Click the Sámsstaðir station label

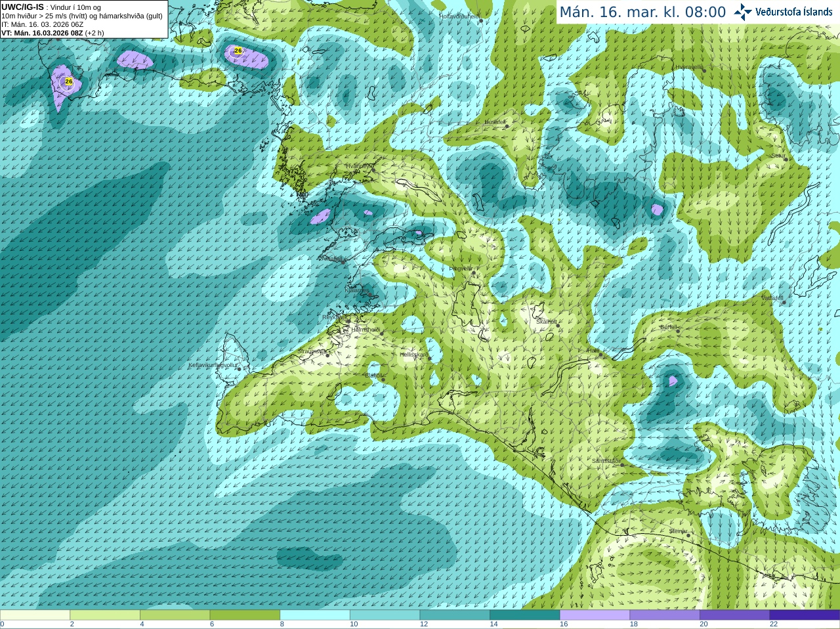point(605,461)
